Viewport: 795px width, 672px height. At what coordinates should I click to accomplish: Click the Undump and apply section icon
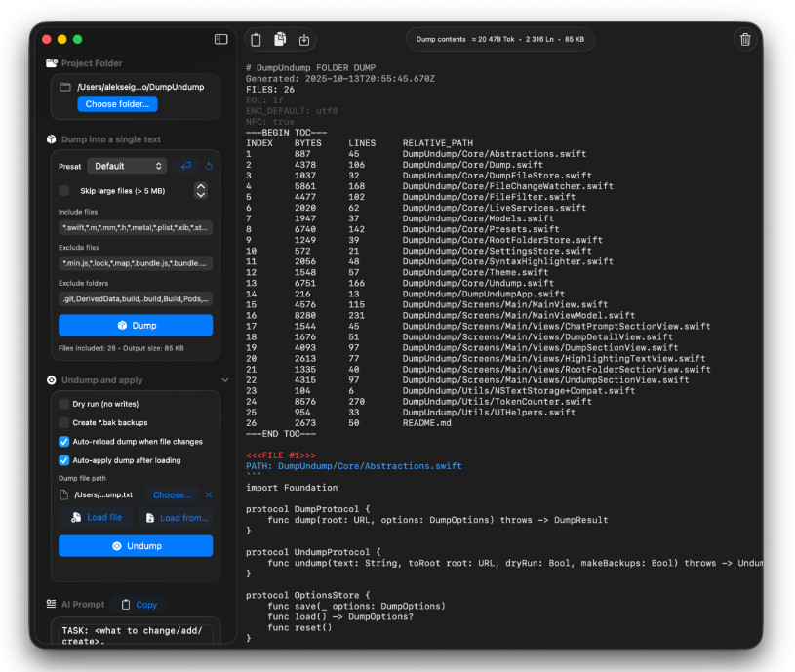(51, 380)
